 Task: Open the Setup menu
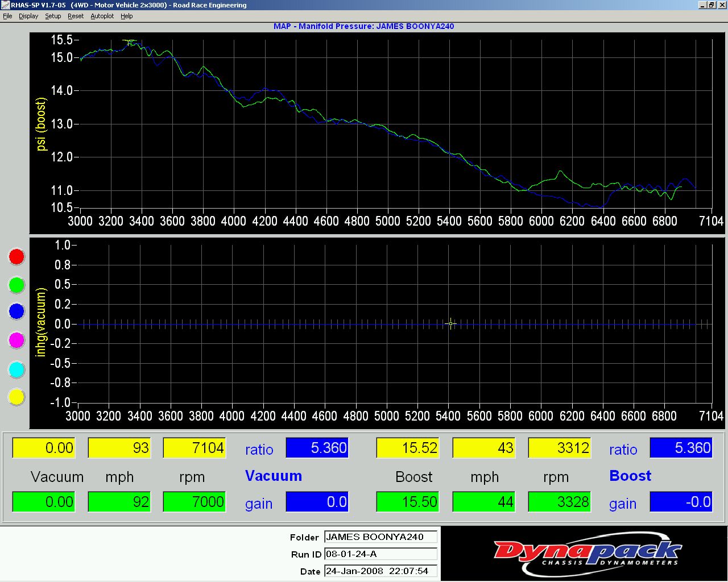click(x=53, y=16)
